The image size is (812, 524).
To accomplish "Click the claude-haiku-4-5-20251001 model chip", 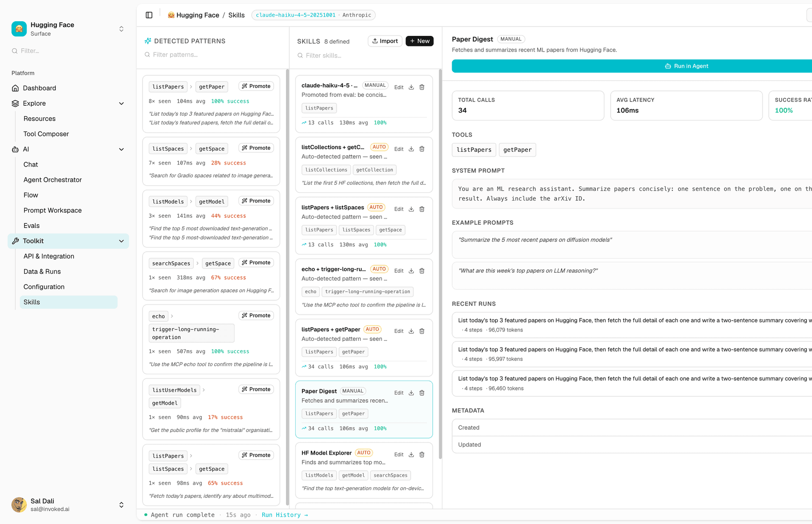I will click(x=313, y=15).
